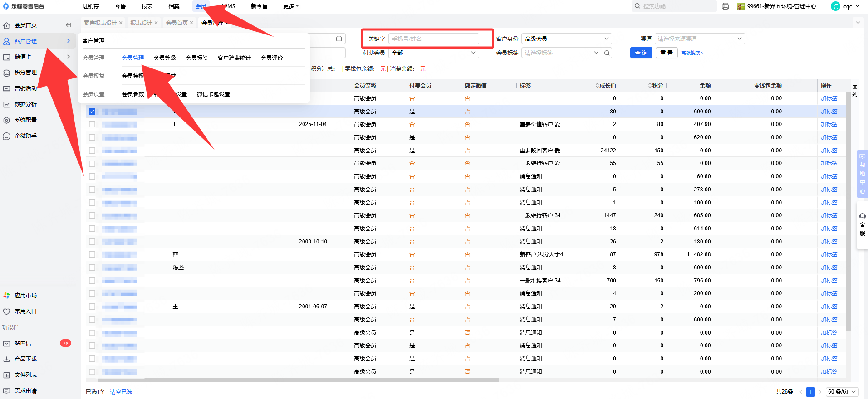The image size is (868, 399).
Task: Open the 零售 top menu
Action: coord(120,6)
